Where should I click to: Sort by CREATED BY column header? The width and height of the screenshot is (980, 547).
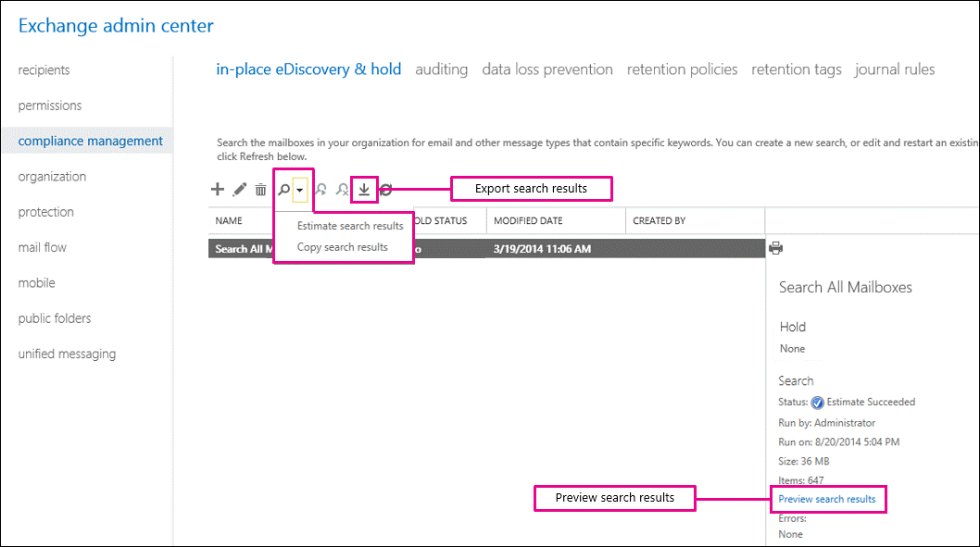660,221
